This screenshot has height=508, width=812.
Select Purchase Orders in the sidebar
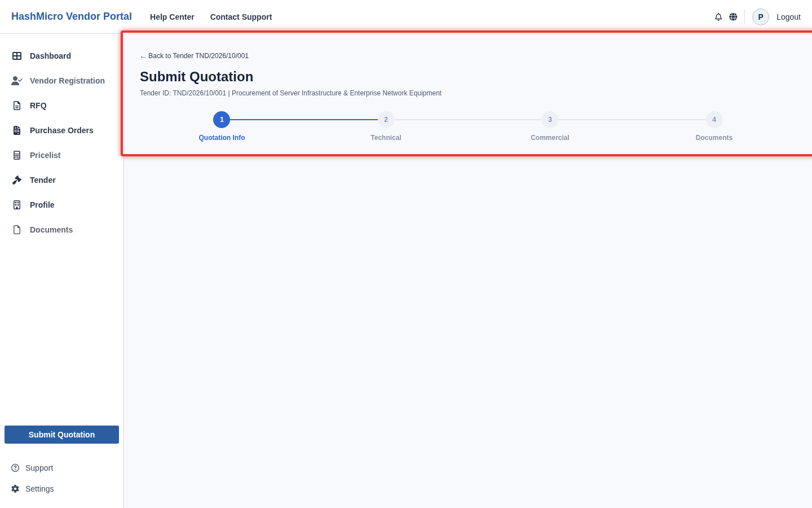pyautogui.click(x=62, y=130)
